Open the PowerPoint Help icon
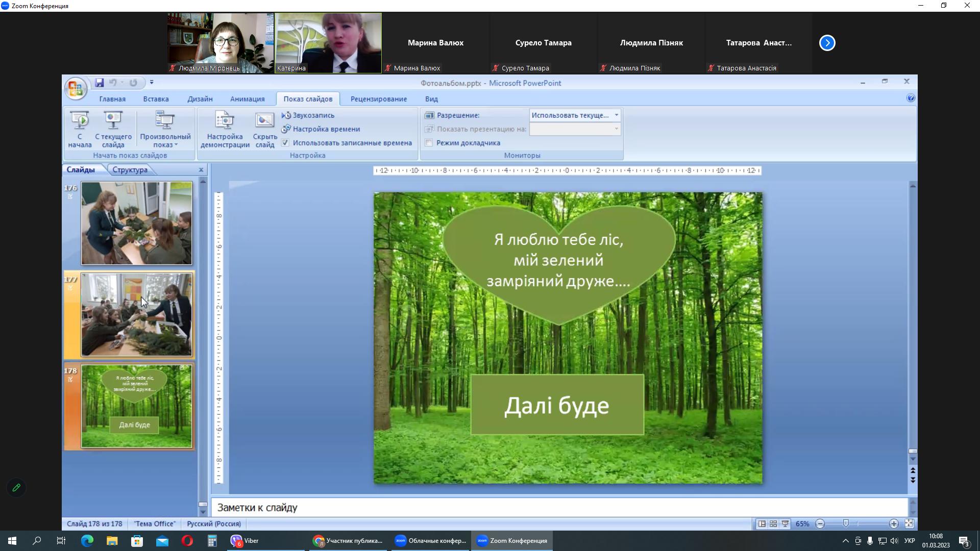Viewport: 980px width, 551px height. [x=911, y=98]
